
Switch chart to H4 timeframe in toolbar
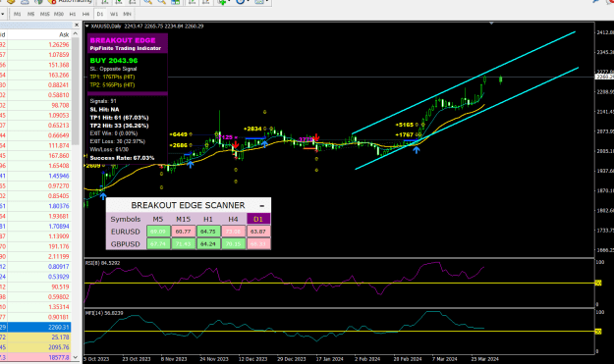85,14
